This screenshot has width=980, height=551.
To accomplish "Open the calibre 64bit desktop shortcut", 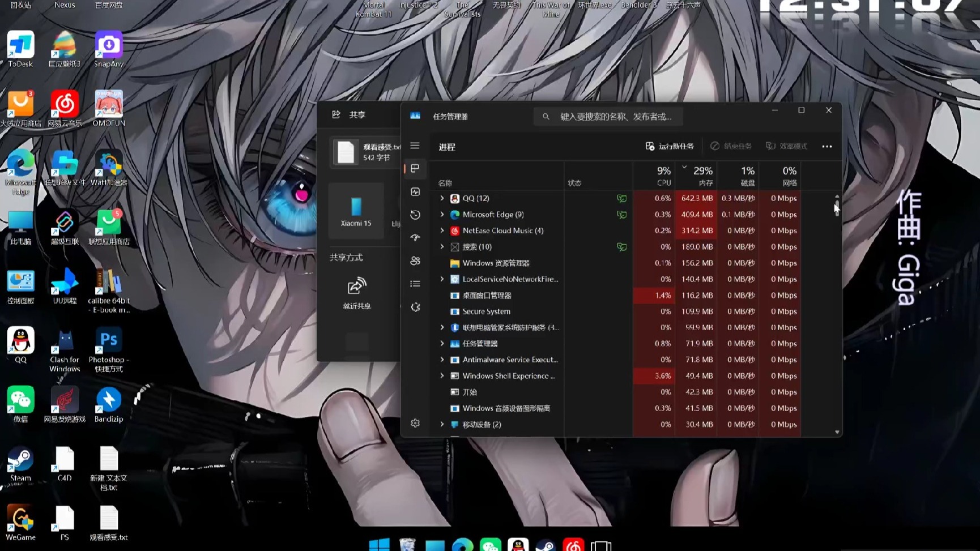I will tap(109, 291).
